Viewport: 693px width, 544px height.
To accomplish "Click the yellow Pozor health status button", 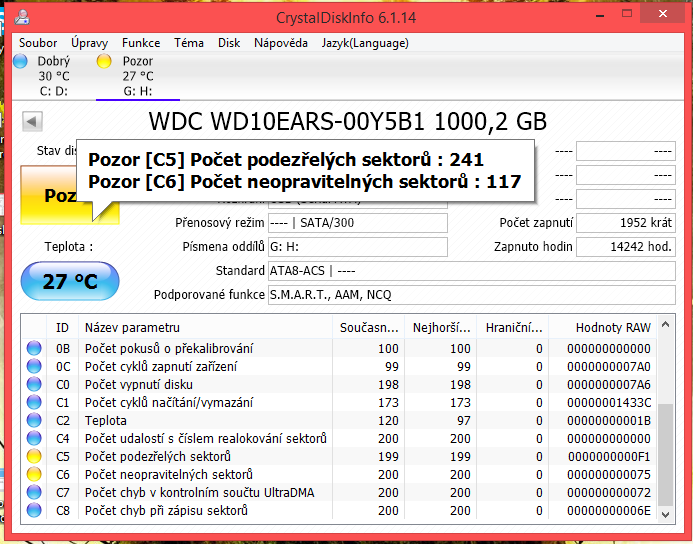I will tap(70, 195).
